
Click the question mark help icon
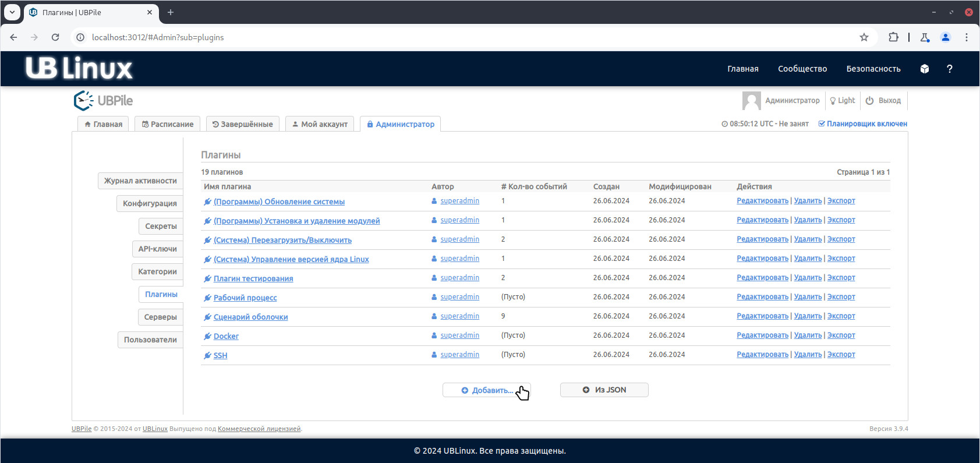(x=950, y=69)
